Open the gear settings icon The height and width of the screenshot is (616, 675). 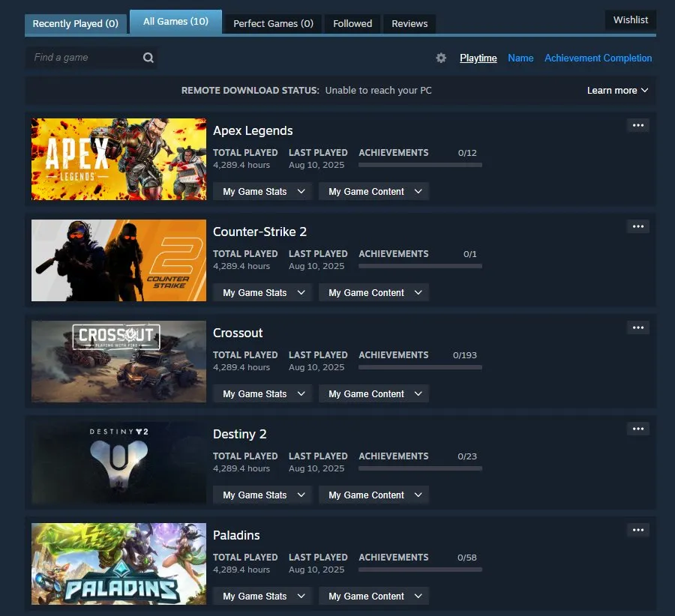tap(441, 58)
